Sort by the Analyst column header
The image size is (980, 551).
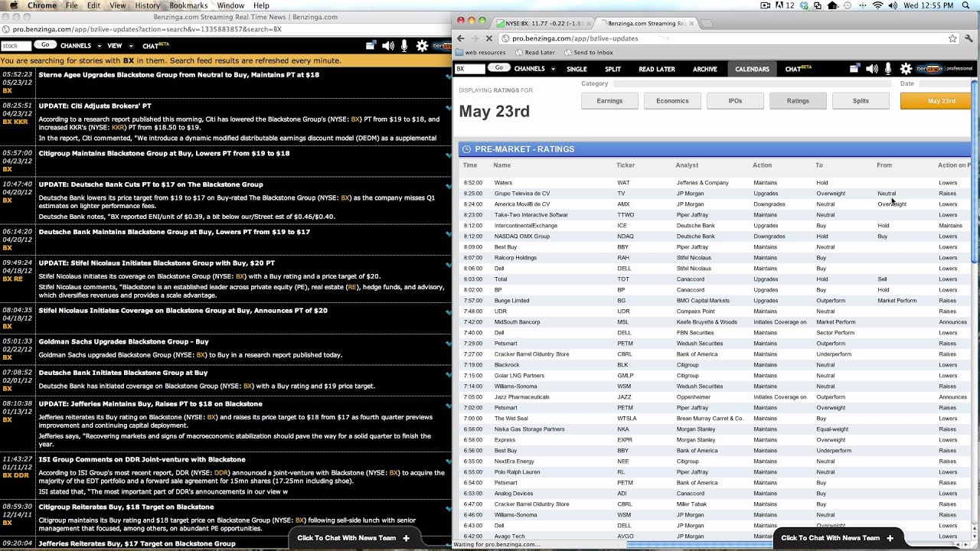(687, 165)
